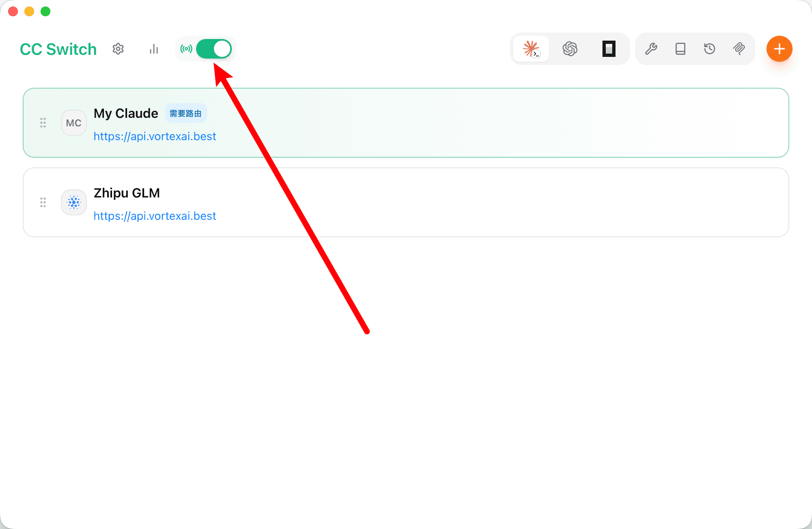Open Zhipu GLM's api.vortexai.best link
Screen dimensions: 812x529
click(155, 216)
